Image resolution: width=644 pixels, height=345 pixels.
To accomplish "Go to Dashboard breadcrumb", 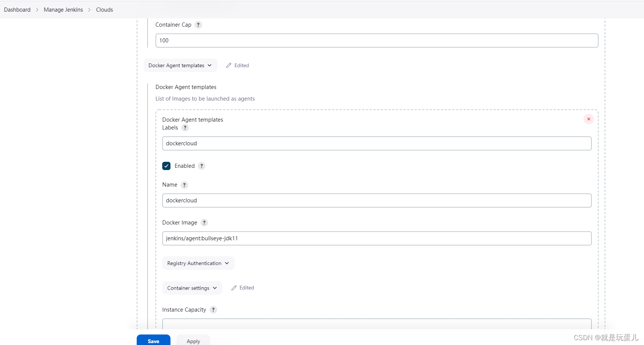I will (x=17, y=10).
